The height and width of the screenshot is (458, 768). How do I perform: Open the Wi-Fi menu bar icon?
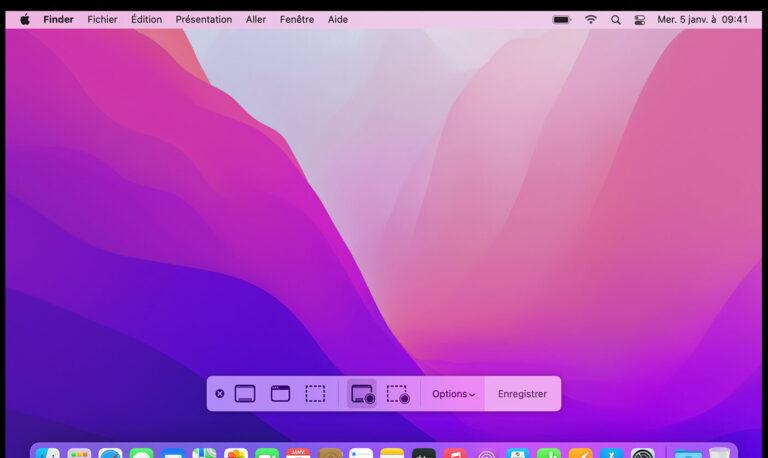tap(591, 20)
